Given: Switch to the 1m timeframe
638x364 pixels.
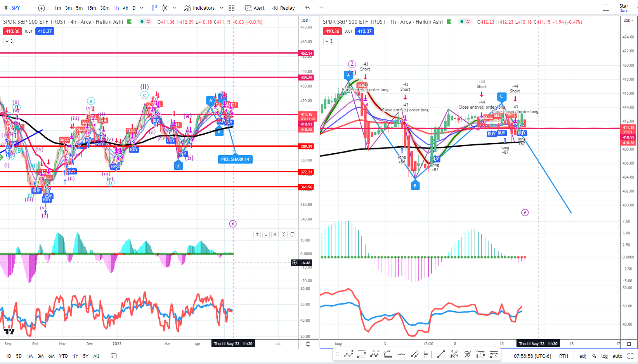Looking at the screenshot, I should (58, 8).
